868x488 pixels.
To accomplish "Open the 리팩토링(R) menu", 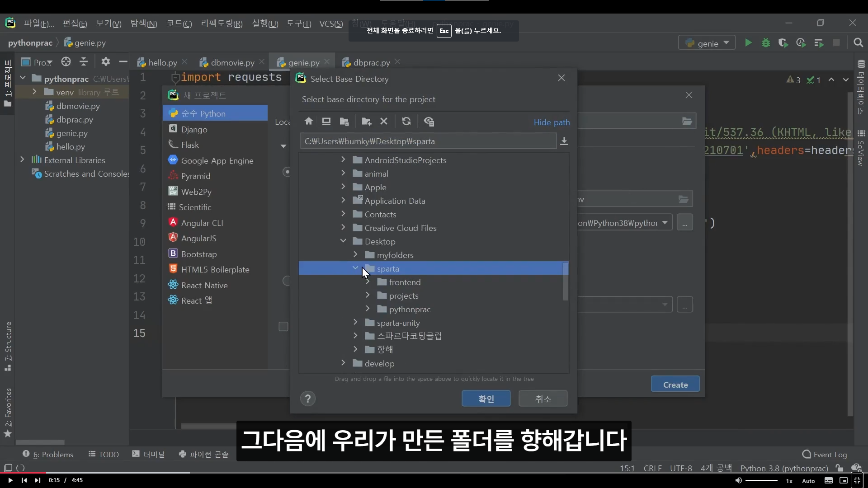I will 222,23.
